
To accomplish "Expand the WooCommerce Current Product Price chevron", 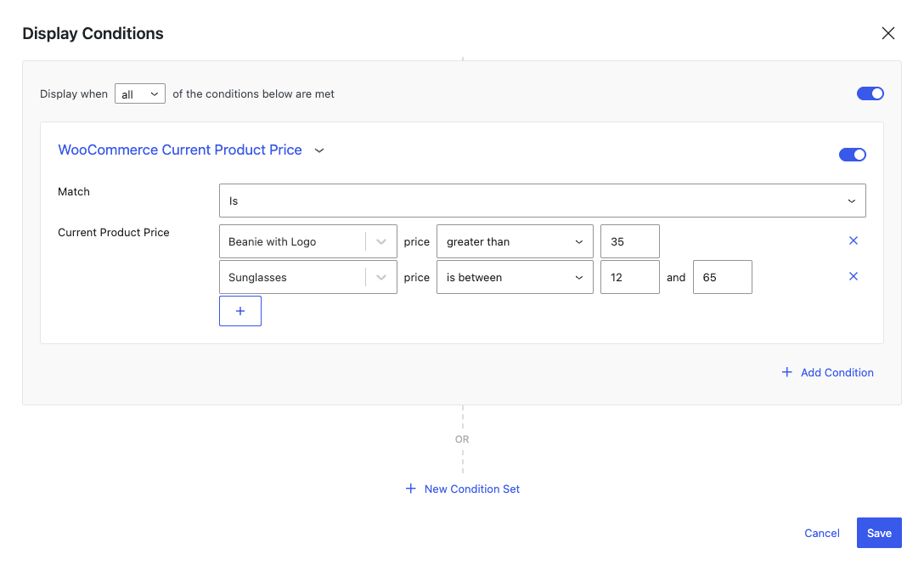I will point(319,150).
